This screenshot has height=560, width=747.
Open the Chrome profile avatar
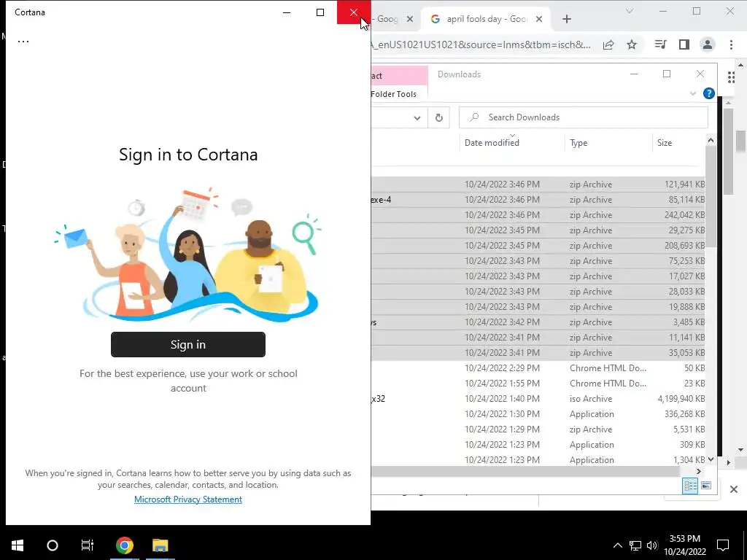(708, 44)
